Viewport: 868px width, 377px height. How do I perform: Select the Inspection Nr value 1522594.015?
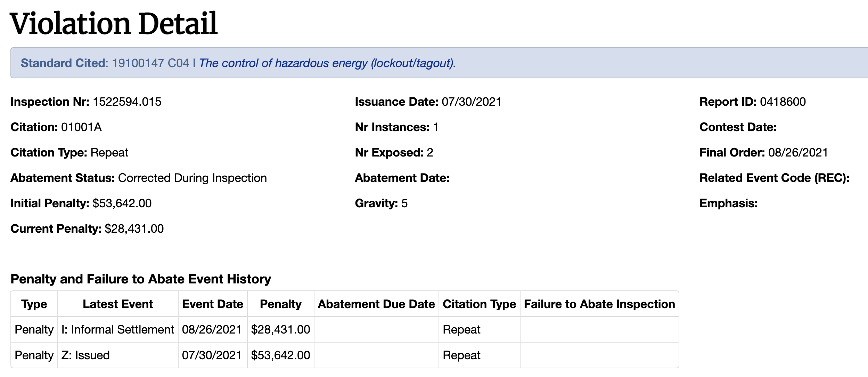pyautogui.click(x=127, y=102)
